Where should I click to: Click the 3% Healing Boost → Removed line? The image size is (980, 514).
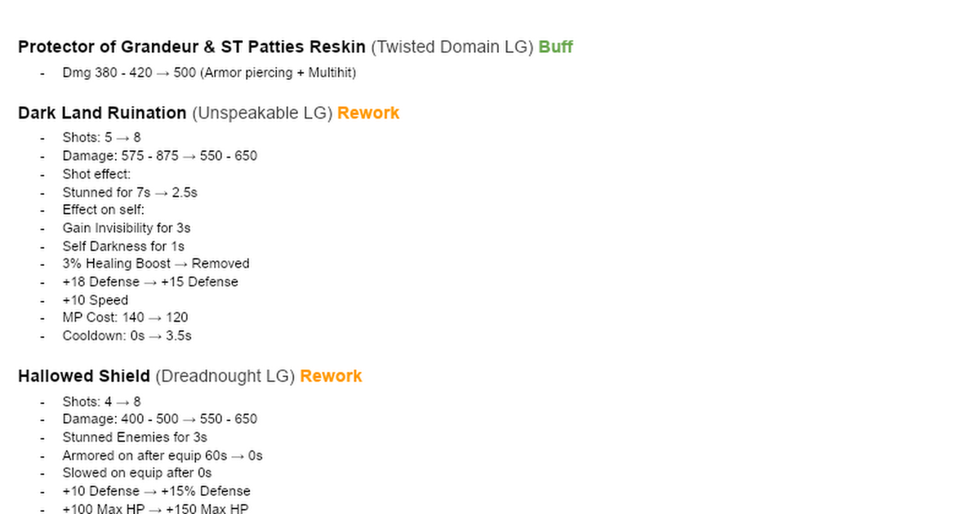(x=156, y=264)
